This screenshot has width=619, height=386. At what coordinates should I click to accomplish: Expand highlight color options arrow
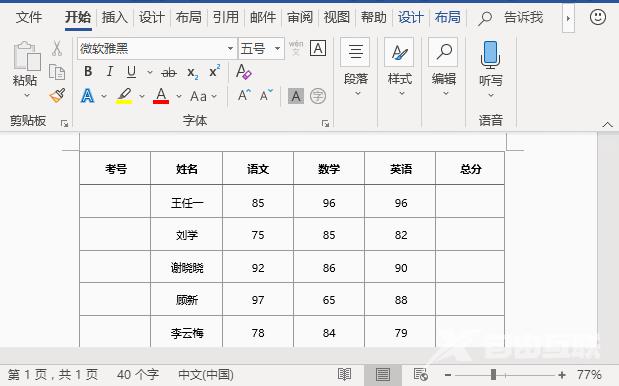(x=142, y=96)
